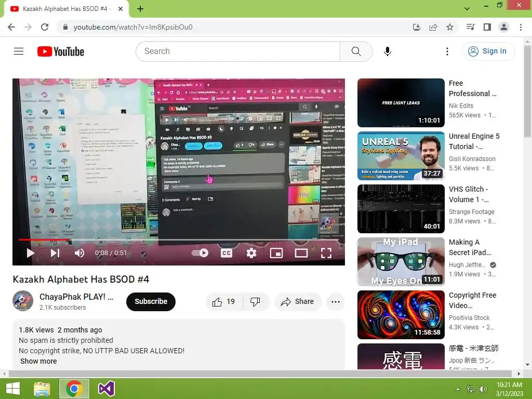Open a new browser tab

pyautogui.click(x=140, y=9)
